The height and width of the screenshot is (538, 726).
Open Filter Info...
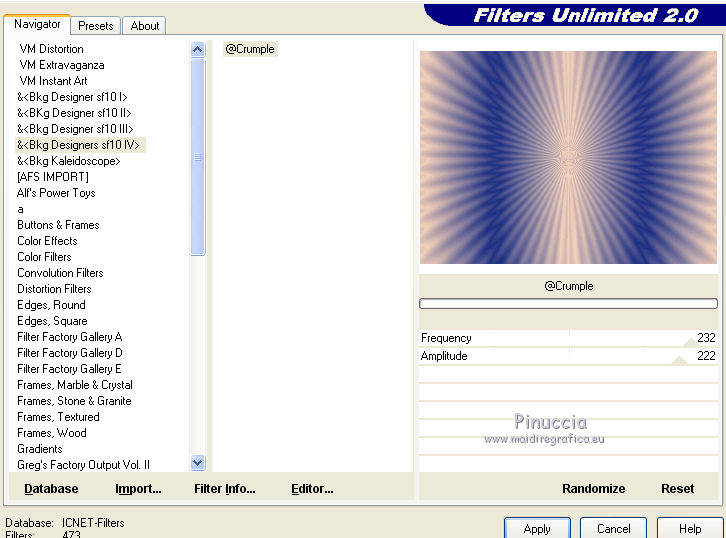click(x=225, y=489)
